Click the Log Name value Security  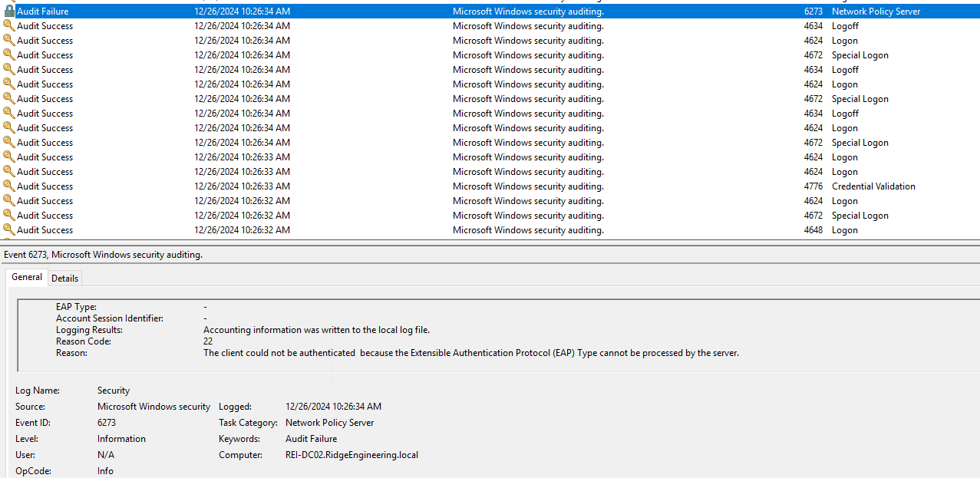tap(114, 391)
